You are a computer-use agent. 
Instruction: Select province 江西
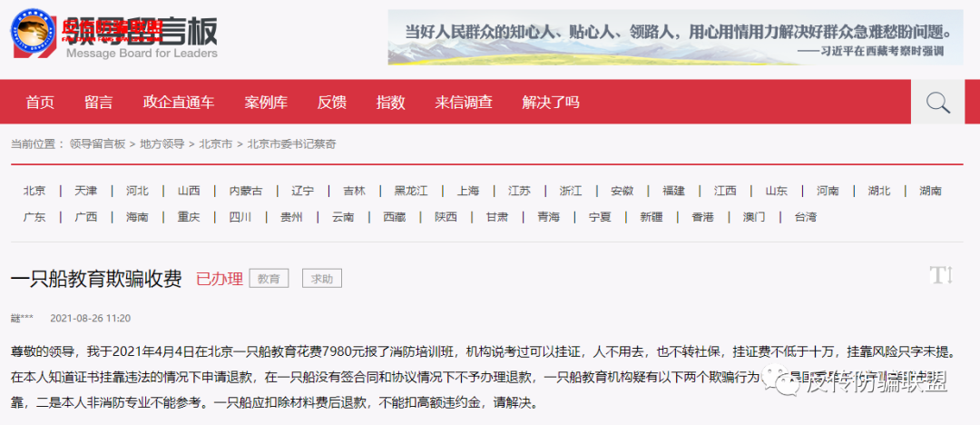(x=725, y=191)
